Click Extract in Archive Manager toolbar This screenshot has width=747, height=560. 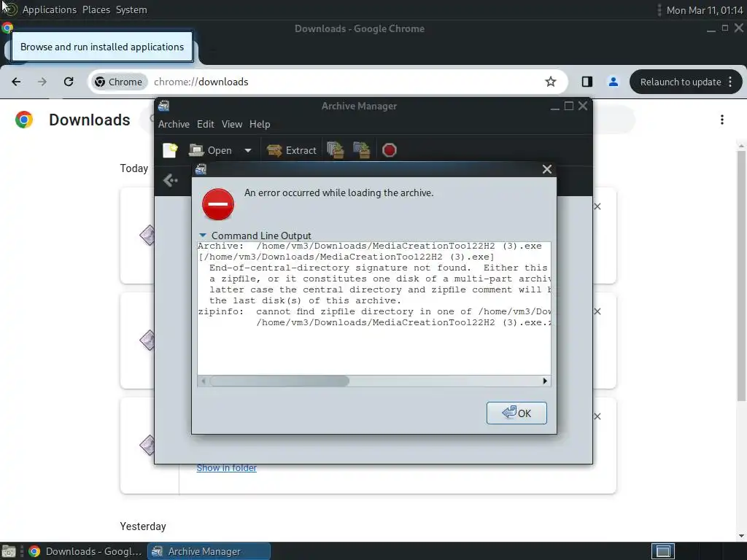pos(291,150)
